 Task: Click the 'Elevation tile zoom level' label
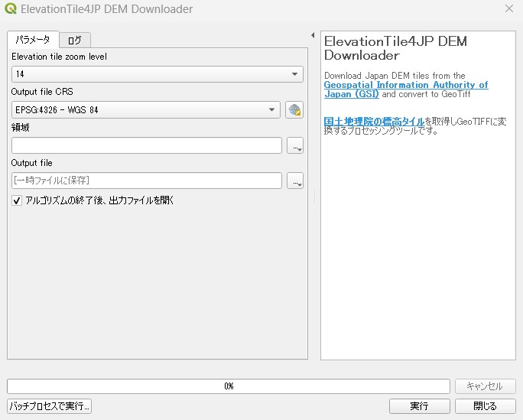pos(59,57)
